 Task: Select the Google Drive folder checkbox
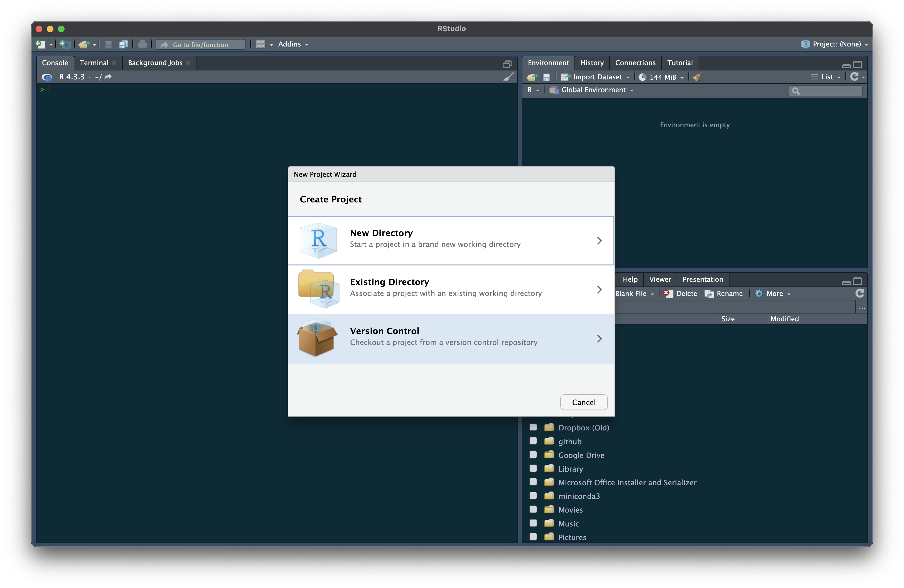pos(533,455)
